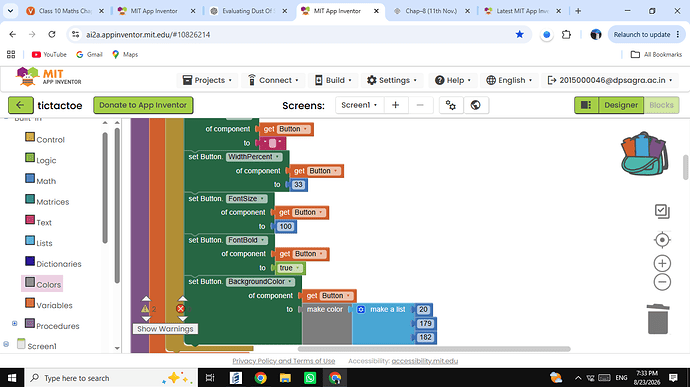Open the FontBold property dropdown

[247, 240]
